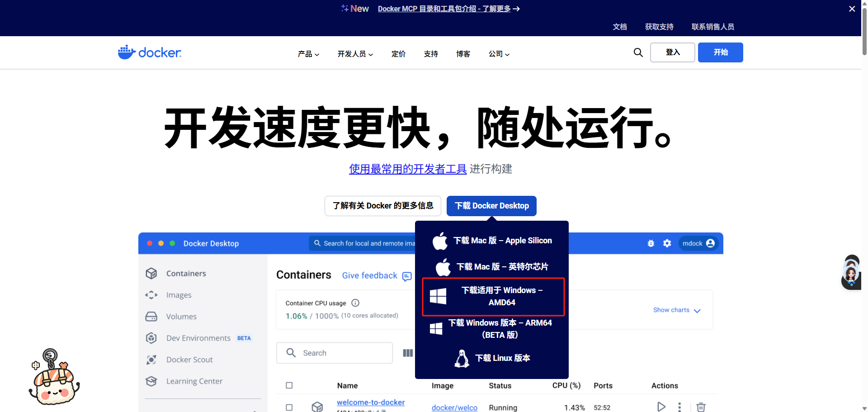The height and width of the screenshot is (412, 868).
Task: Click the columns view icon beside Search
Action: pyautogui.click(x=408, y=353)
